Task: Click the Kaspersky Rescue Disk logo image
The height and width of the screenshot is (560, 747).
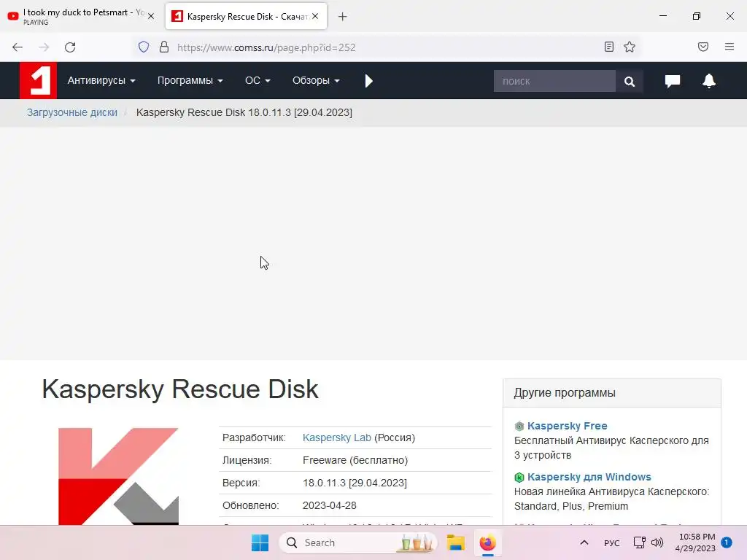Action: coord(119,476)
